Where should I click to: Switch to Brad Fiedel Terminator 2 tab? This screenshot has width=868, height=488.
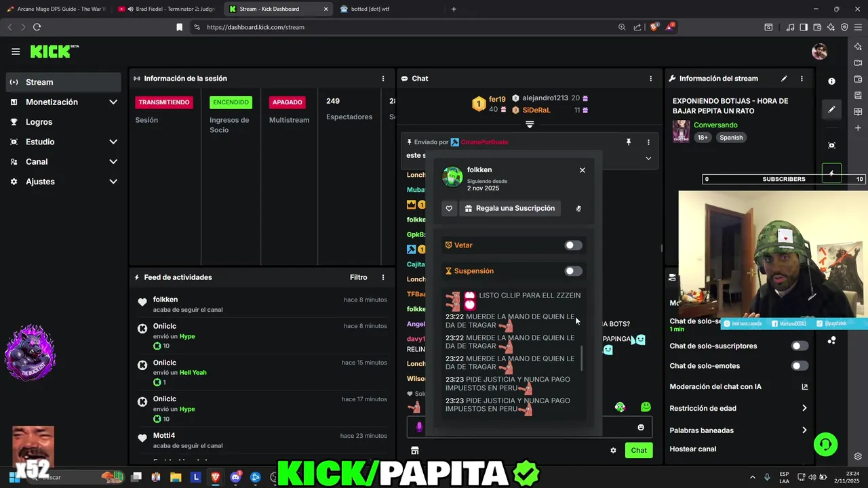click(165, 9)
